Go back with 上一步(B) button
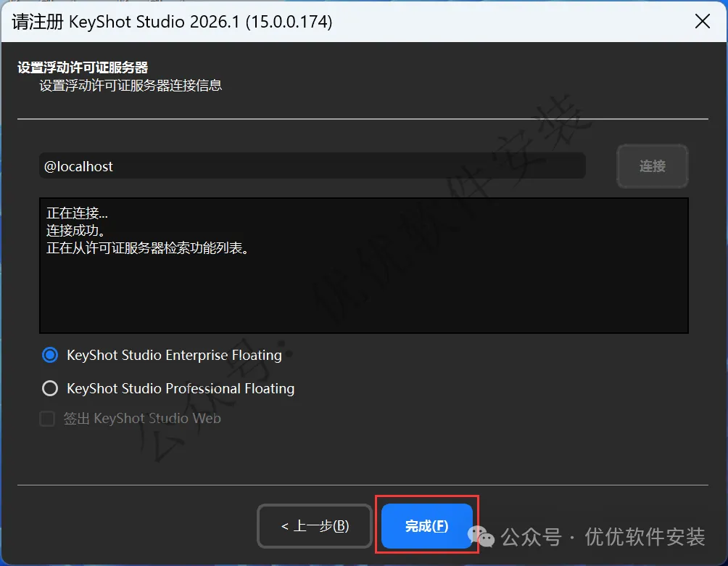The image size is (728, 566). coord(315,525)
